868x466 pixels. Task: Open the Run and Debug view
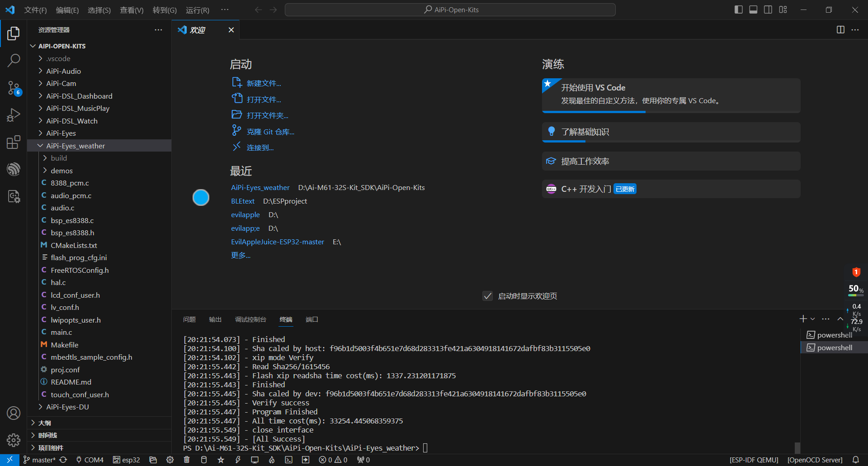[x=14, y=115]
